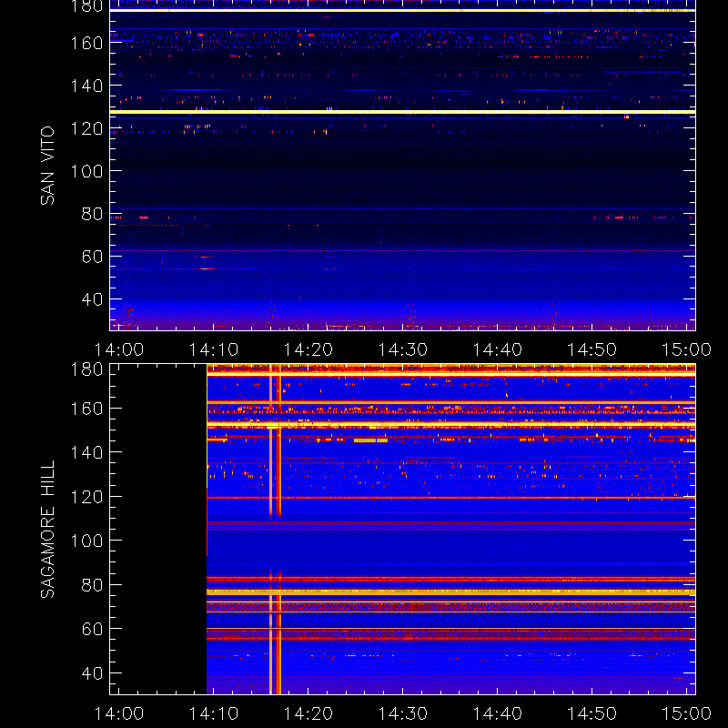The width and height of the screenshot is (728, 728).
Task: Click the black data gap in Sagamore Hill plot
Action: [x=158, y=529]
